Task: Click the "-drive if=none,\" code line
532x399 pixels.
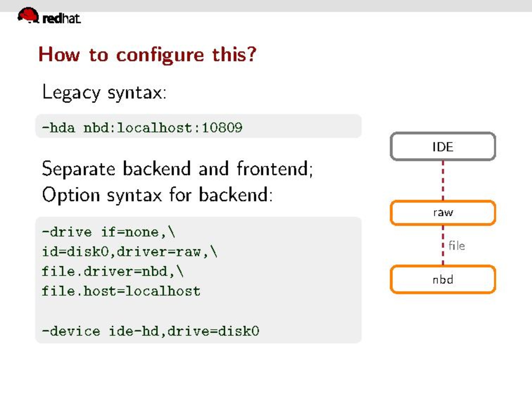Action: pyautogui.click(x=108, y=232)
